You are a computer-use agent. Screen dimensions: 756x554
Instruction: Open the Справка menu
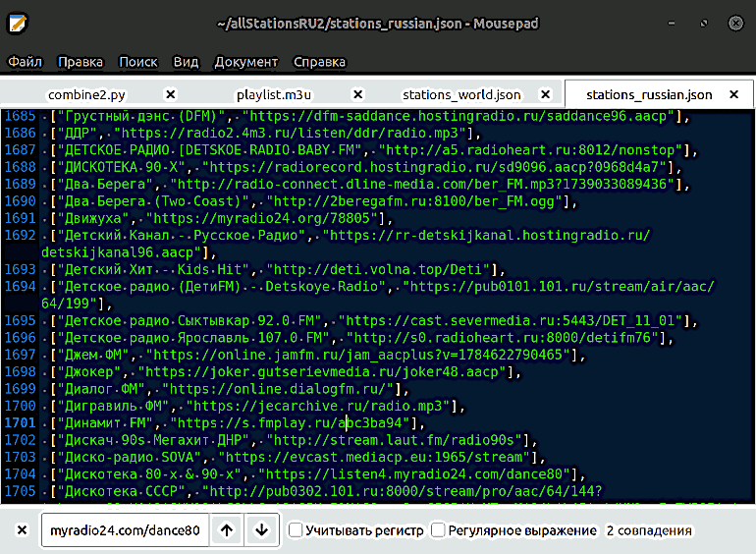tap(320, 62)
